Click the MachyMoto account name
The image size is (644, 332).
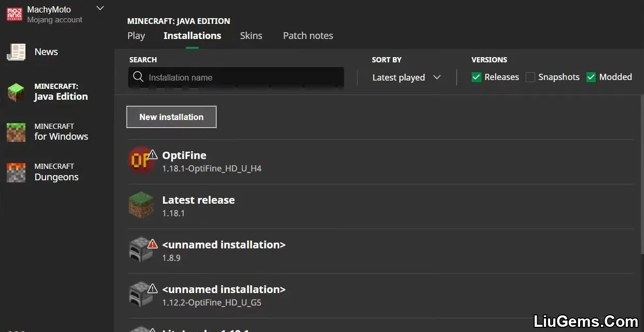[49, 9]
